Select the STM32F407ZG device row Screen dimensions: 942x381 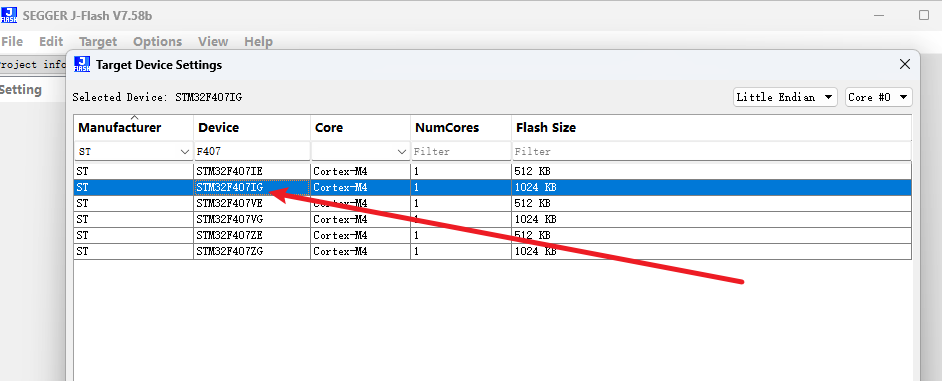[x=493, y=251]
